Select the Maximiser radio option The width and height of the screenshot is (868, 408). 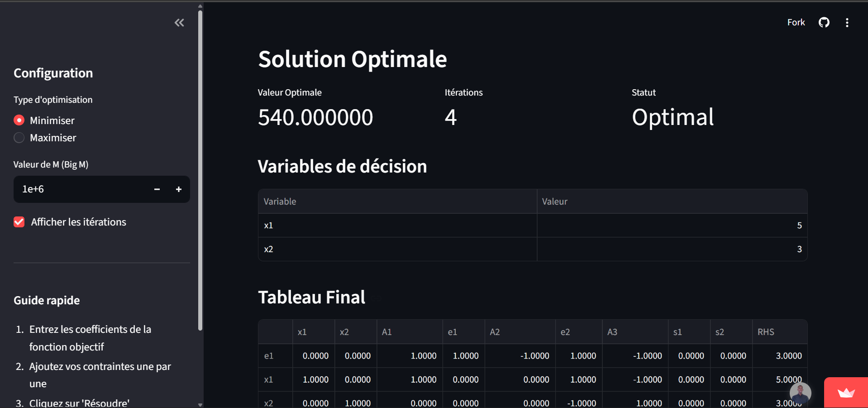19,138
